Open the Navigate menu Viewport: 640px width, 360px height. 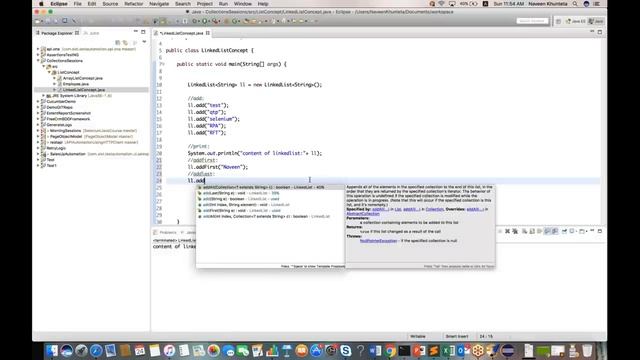(x=159, y=4)
